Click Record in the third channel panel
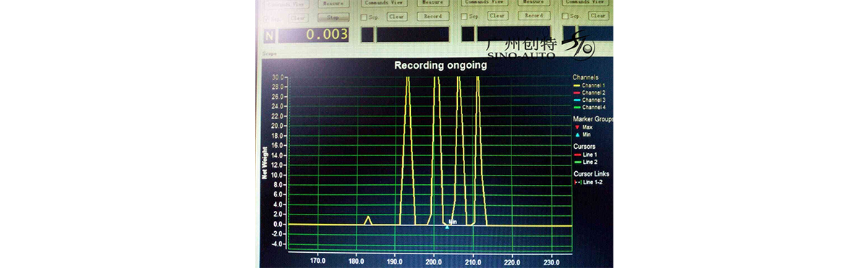This screenshot has width=868, height=268. pos(534,15)
